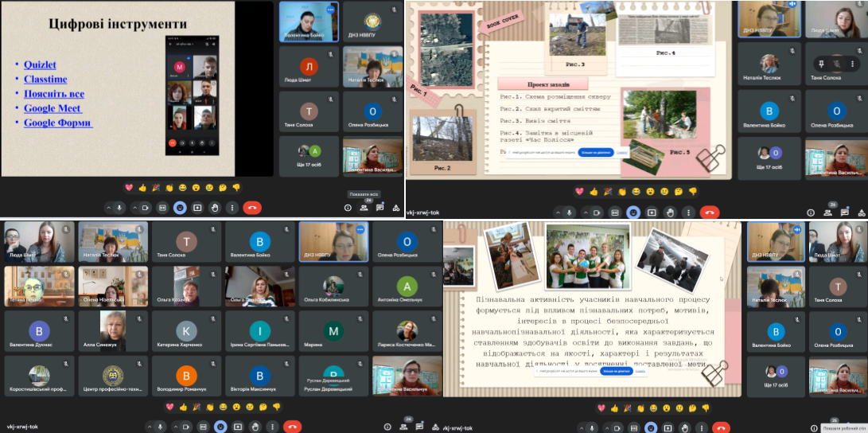868x433 pixels.
Task: Open the Quizlet link on the slide
Action: [40, 64]
